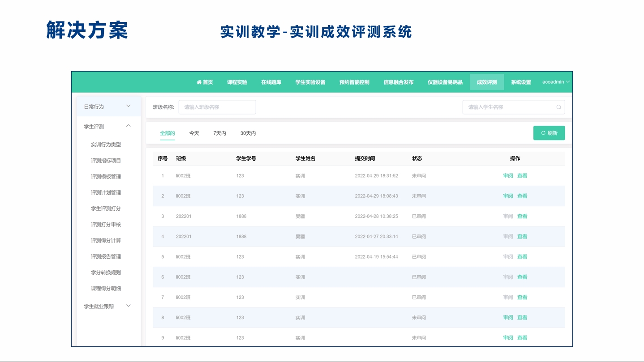Focus the 班级名称 input field
The image size is (644, 362).
217,107
